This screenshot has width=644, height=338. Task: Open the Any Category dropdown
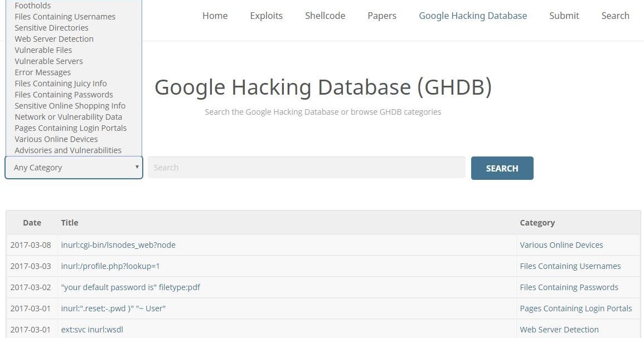(x=72, y=167)
